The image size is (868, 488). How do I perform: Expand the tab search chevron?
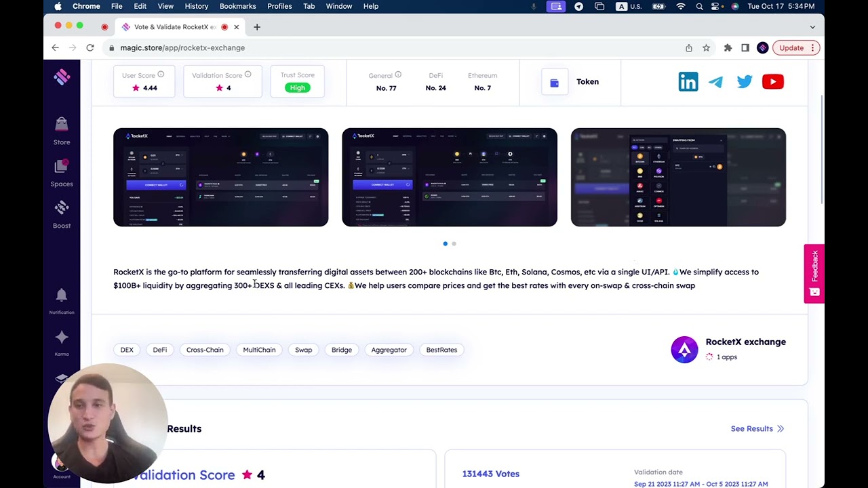812,27
